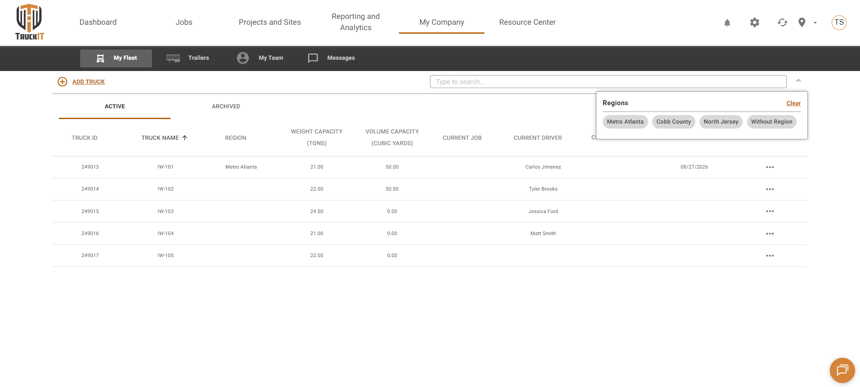Sort by Weight Capacity column

316,137
